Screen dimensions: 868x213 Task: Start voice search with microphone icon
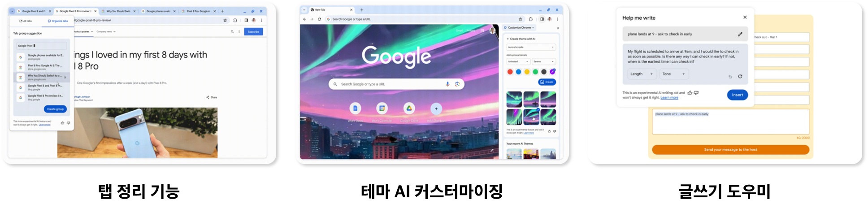pyautogui.click(x=447, y=84)
